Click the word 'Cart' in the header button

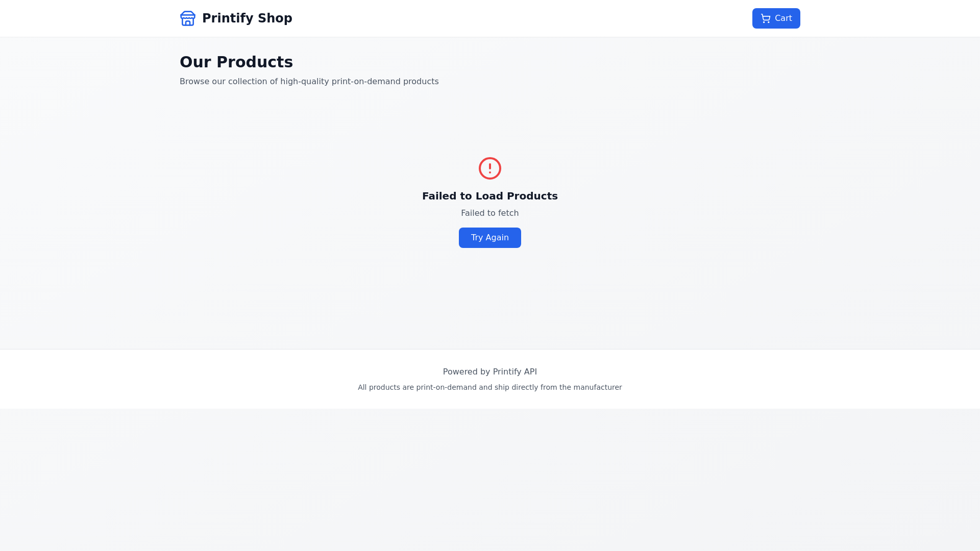click(783, 18)
